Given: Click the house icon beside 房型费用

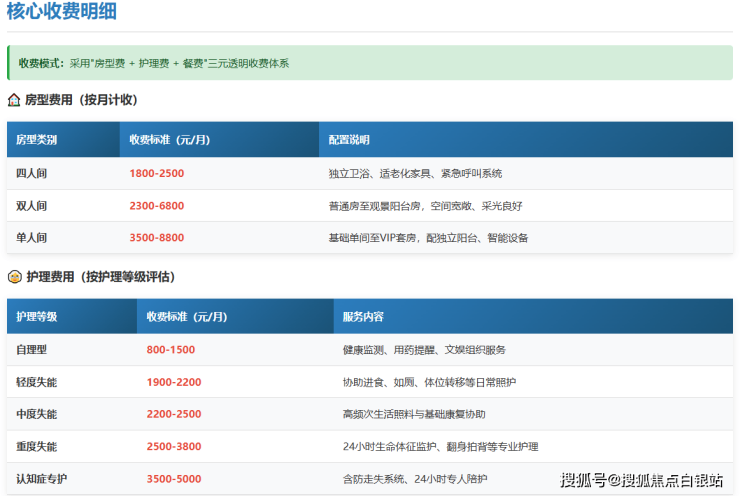Looking at the screenshot, I should tap(14, 100).
